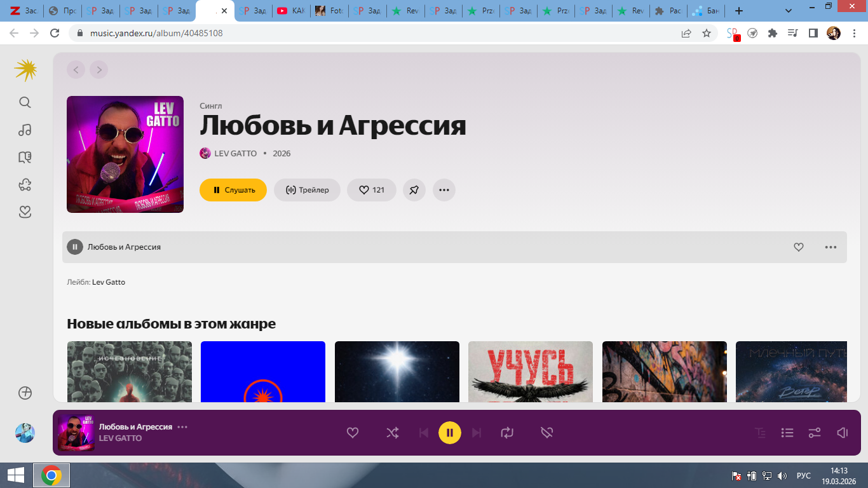Open the album cover thumbnail in player bar

[x=76, y=433]
